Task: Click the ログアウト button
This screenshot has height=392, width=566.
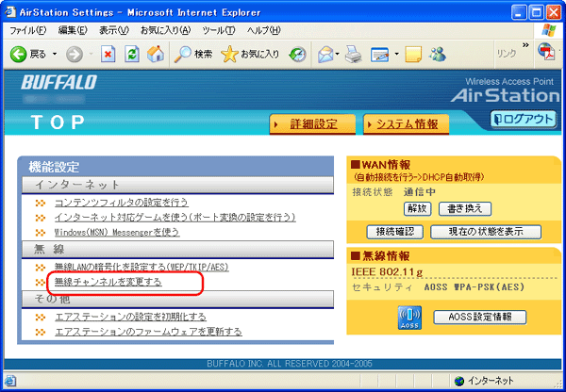Action: pyautogui.click(x=524, y=120)
